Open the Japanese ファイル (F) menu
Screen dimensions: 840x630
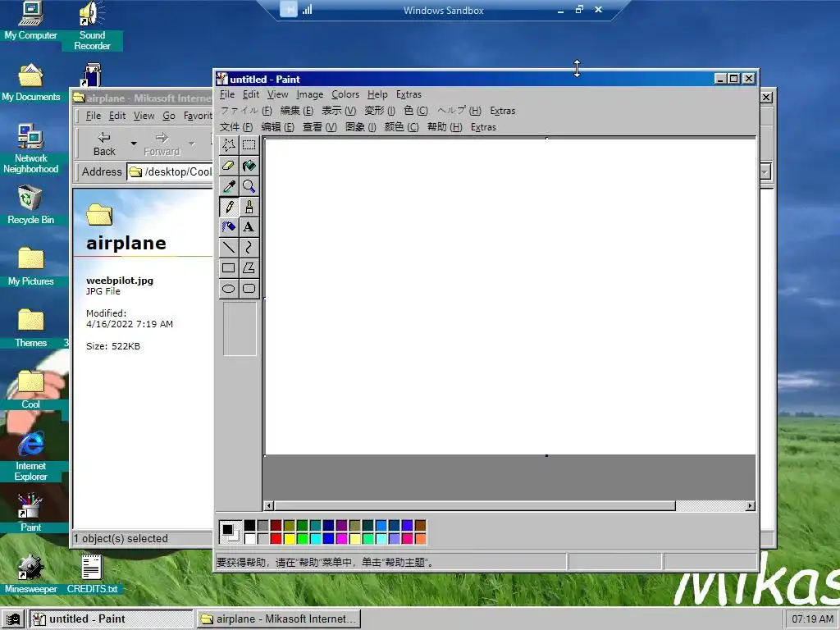(x=246, y=111)
